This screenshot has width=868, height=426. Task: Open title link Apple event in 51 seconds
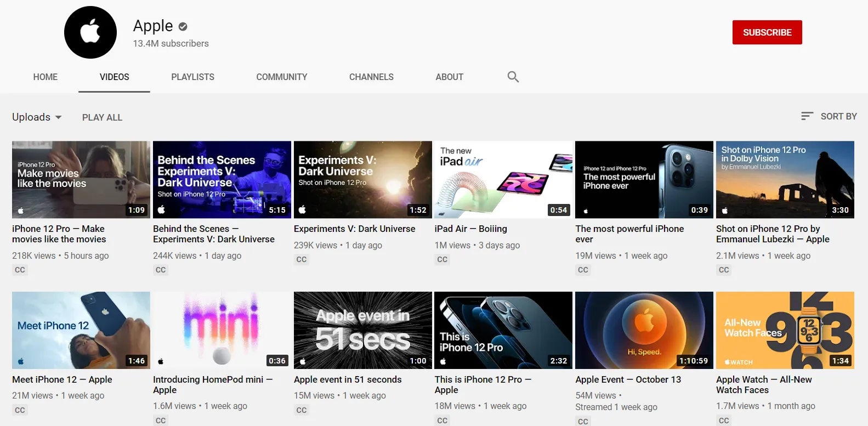coord(348,379)
